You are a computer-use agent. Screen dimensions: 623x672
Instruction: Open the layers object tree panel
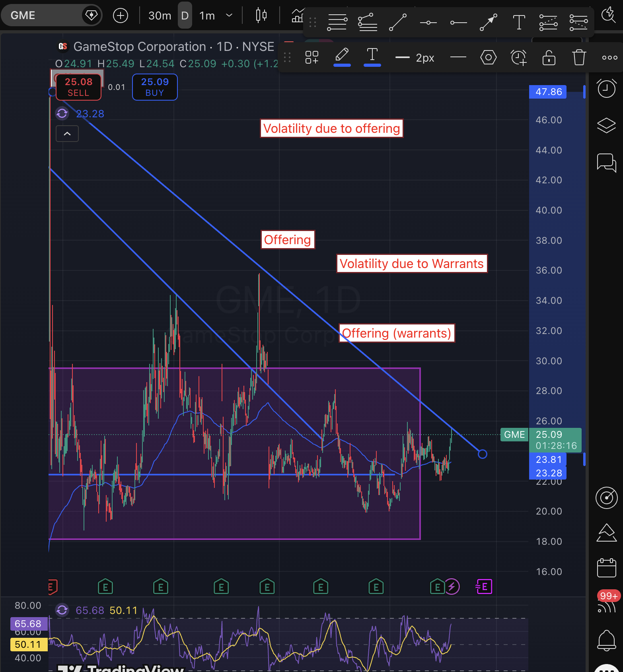pyautogui.click(x=607, y=126)
